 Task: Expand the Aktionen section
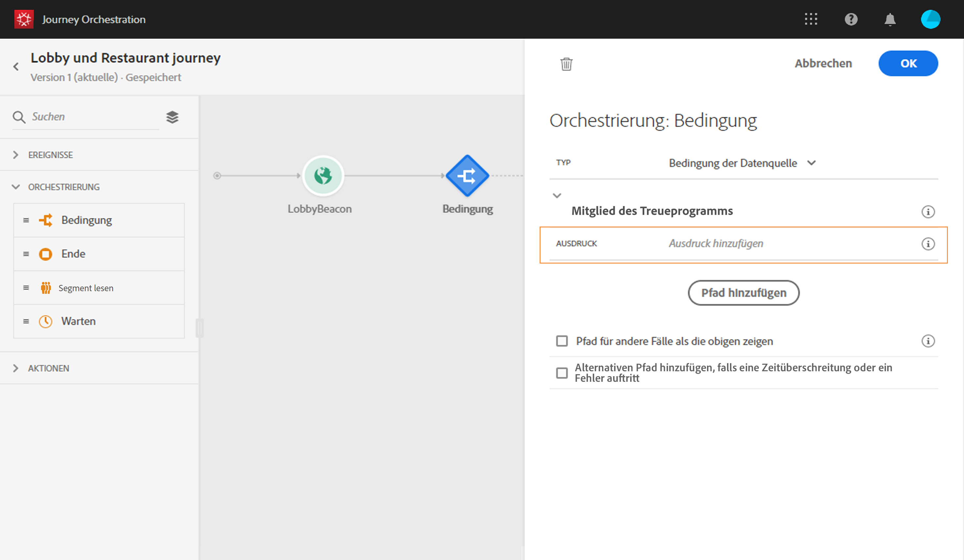[x=48, y=368]
